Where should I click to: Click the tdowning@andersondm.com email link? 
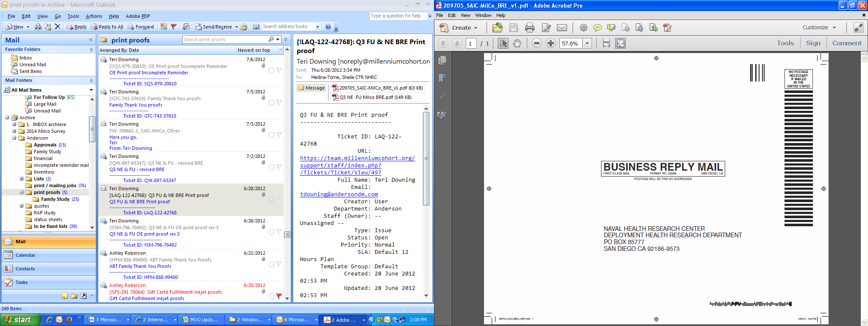(339, 194)
